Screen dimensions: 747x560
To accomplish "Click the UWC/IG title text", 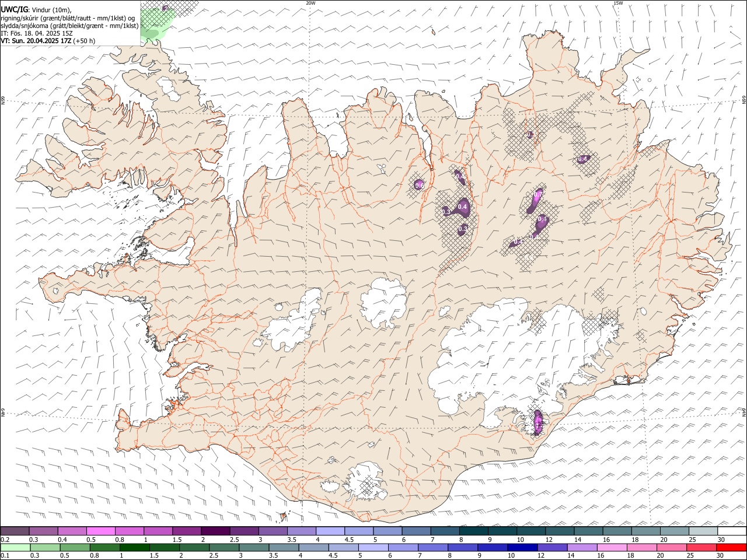I will pos(14,10).
